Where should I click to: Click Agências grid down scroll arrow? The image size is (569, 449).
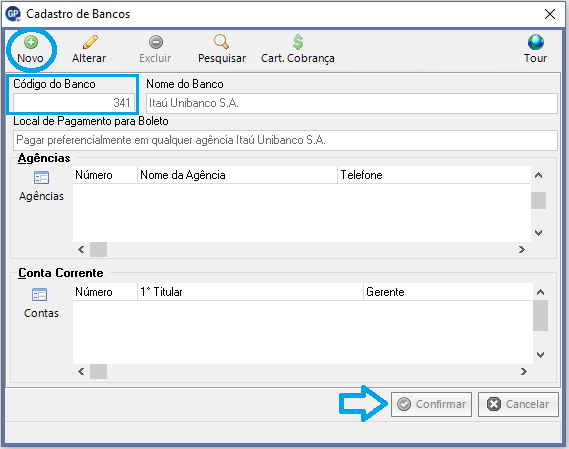pos(539,233)
